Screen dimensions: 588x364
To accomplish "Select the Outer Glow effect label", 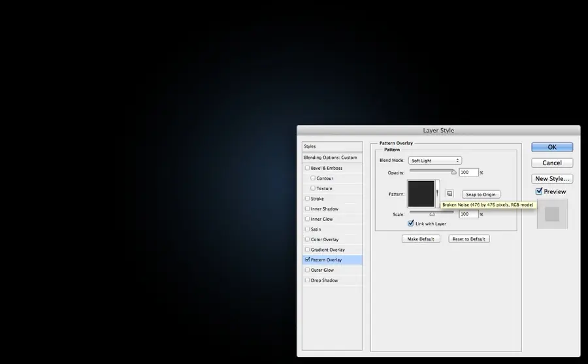I will pyautogui.click(x=322, y=270).
